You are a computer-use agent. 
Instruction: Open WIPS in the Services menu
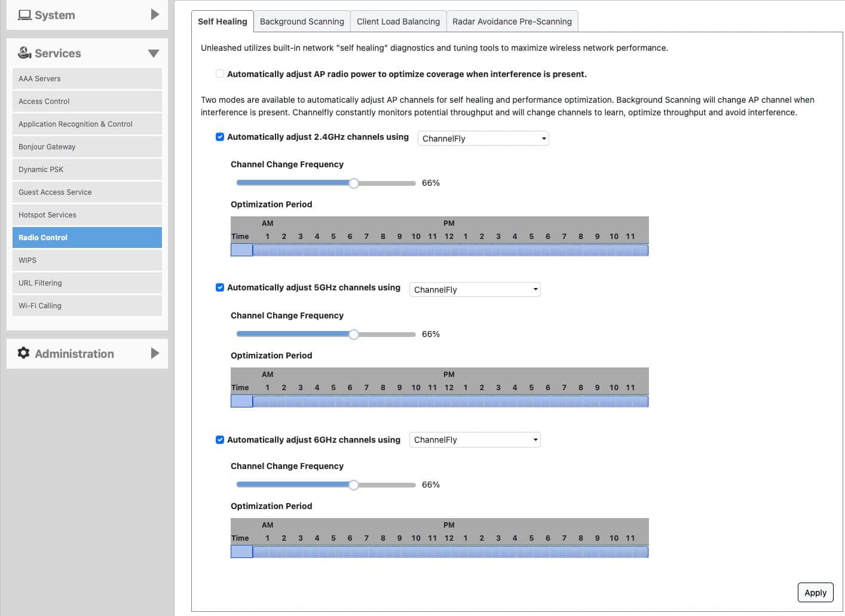87,260
